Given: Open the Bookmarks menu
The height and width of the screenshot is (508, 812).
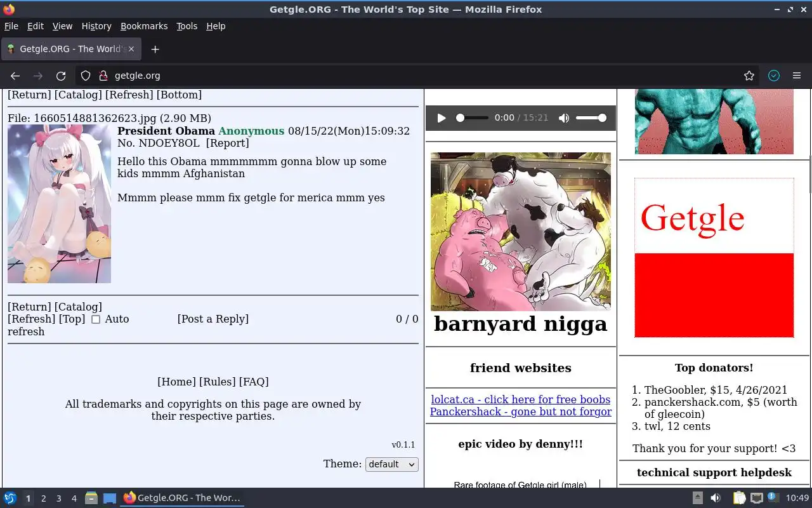Looking at the screenshot, I should tap(144, 26).
